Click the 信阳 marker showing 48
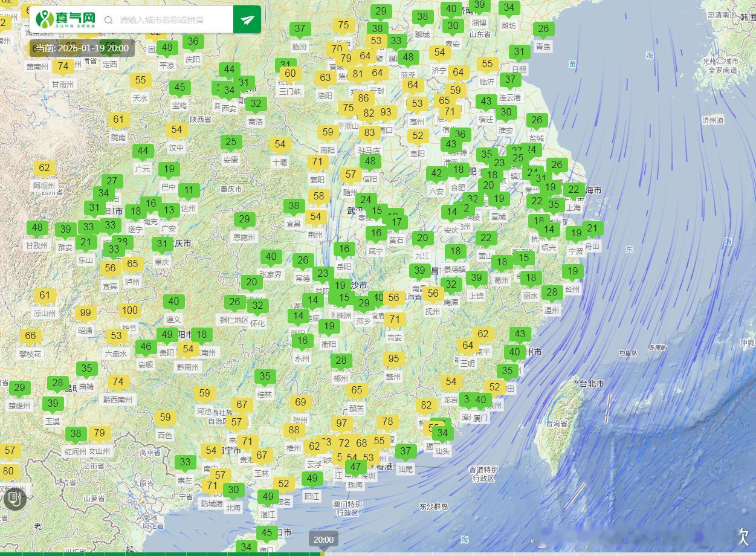The height and width of the screenshot is (556, 756). [x=370, y=162]
